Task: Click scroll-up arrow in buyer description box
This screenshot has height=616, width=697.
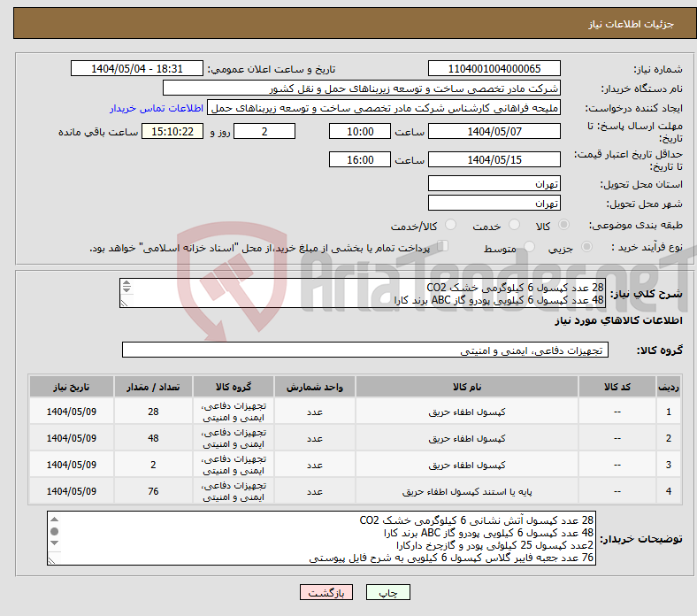Action: click(55, 520)
